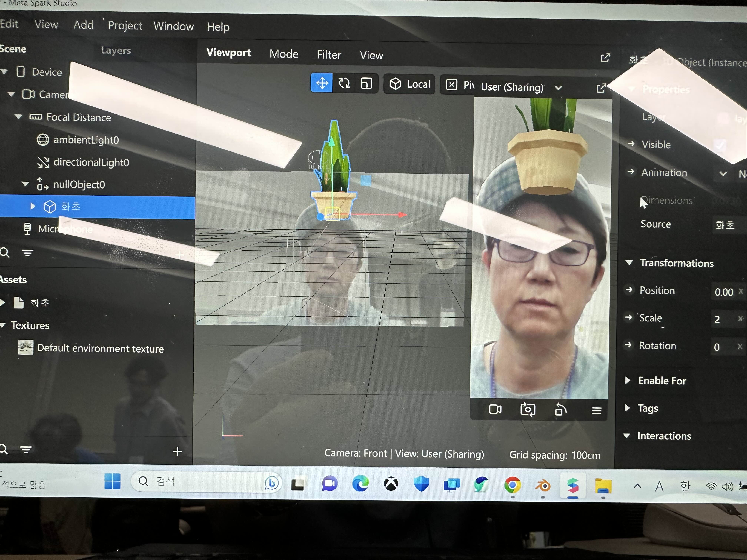Switch to the Scene tab
This screenshot has height=560, width=747.
13,49
